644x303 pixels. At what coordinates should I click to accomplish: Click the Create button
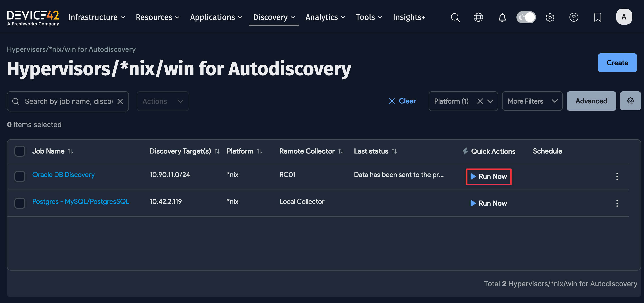click(x=617, y=63)
